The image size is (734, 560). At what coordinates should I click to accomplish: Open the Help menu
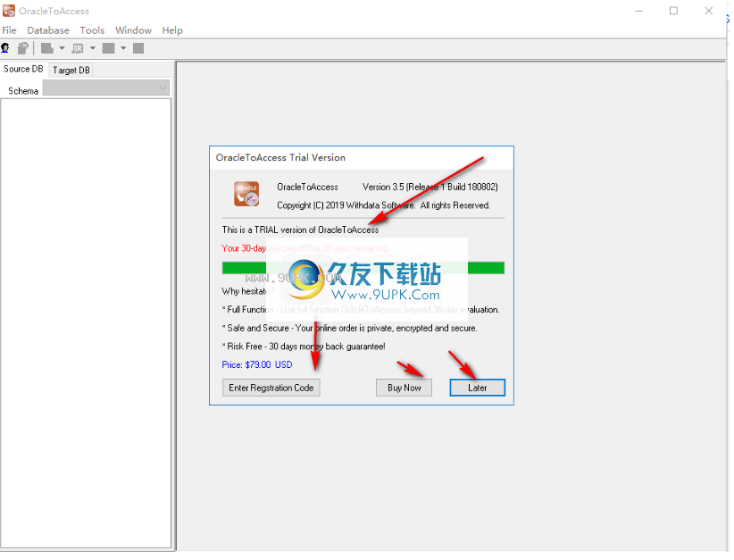pyautogui.click(x=172, y=30)
